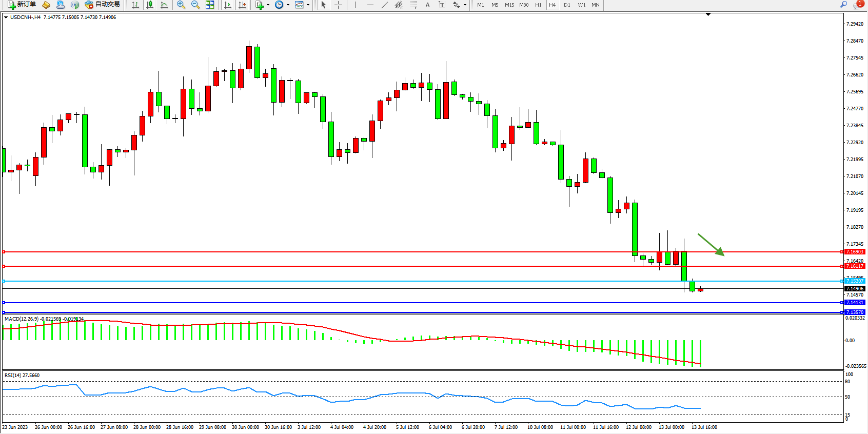Image resolution: width=868 pixels, height=434 pixels.
Task: Select the D1 timeframe
Action: [x=567, y=5]
